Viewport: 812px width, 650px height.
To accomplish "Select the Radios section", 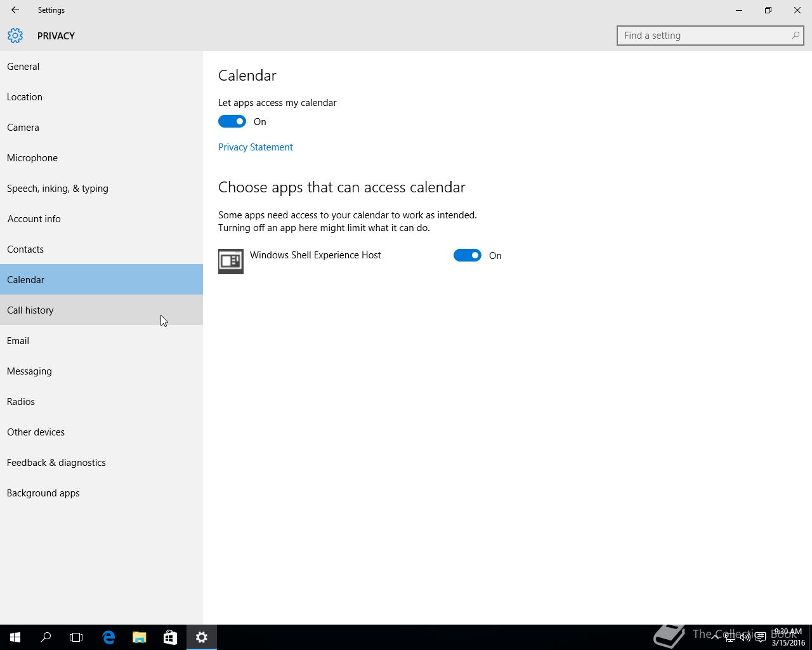I will click(x=101, y=401).
